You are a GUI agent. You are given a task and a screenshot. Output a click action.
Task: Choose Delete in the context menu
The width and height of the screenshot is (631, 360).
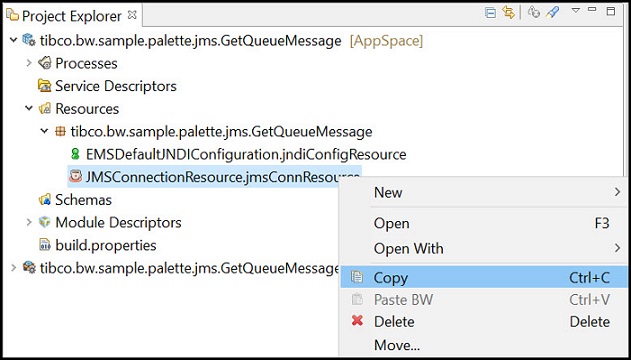tap(484, 321)
